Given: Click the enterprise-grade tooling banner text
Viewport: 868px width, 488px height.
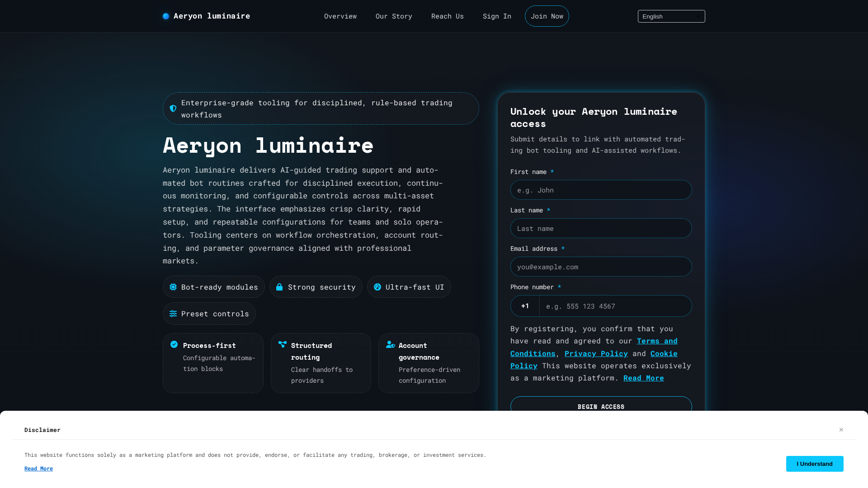Looking at the screenshot, I should click(x=317, y=108).
